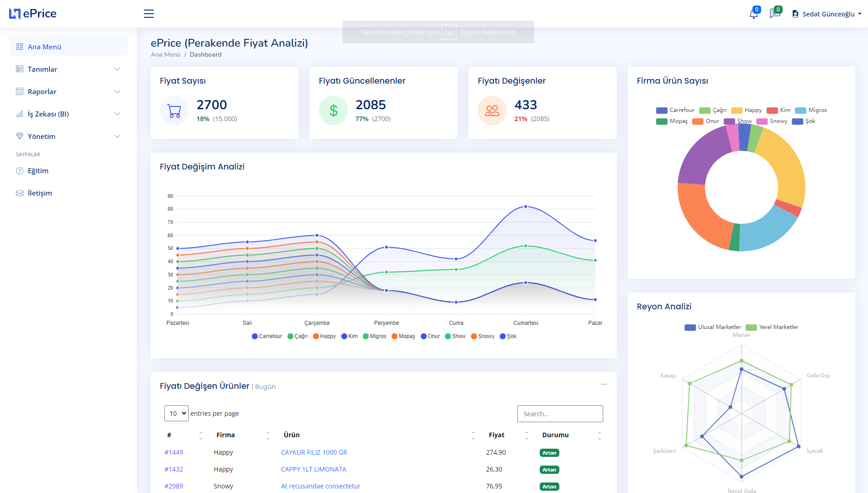Toggle Kim series in line chart legend
Viewport: 868px width, 493px height.
click(x=350, y=336)
